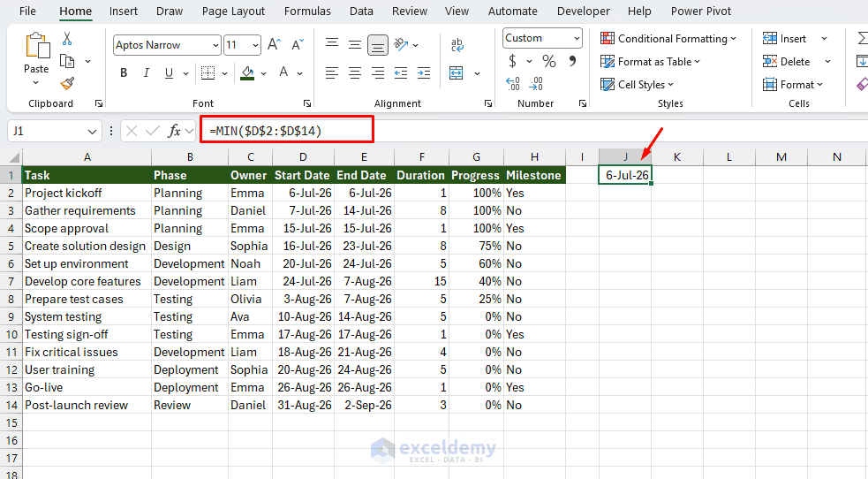This screenshot has width=868, height=479.
Task: Open the Insert Function fx button
Action: click(x=174, y=131)
